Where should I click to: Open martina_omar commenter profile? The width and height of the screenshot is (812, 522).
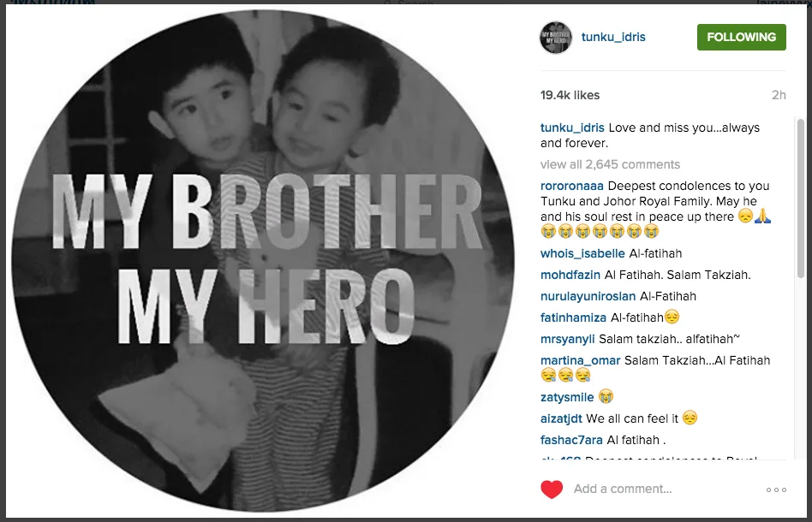point(580,360)
